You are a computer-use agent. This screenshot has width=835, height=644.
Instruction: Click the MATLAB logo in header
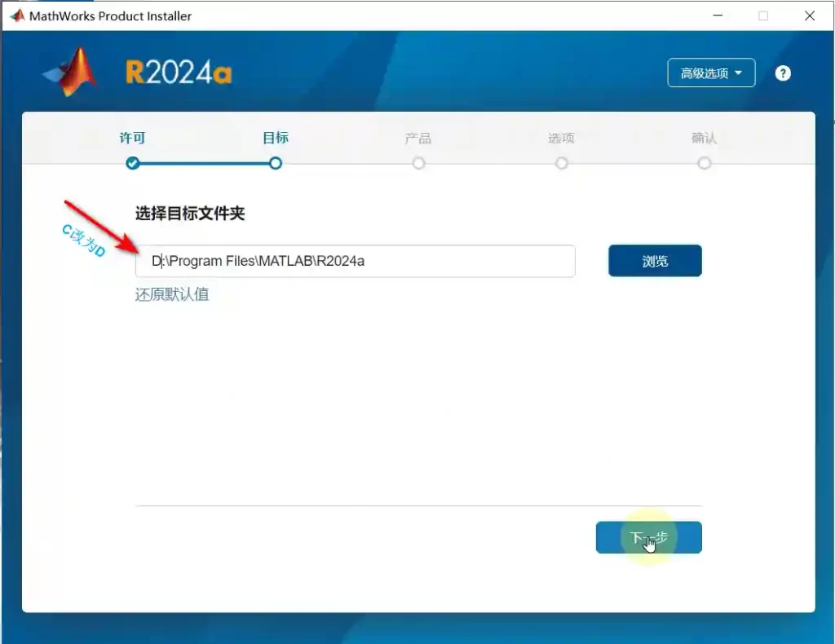pyautogui.click(x=72, y=73)
